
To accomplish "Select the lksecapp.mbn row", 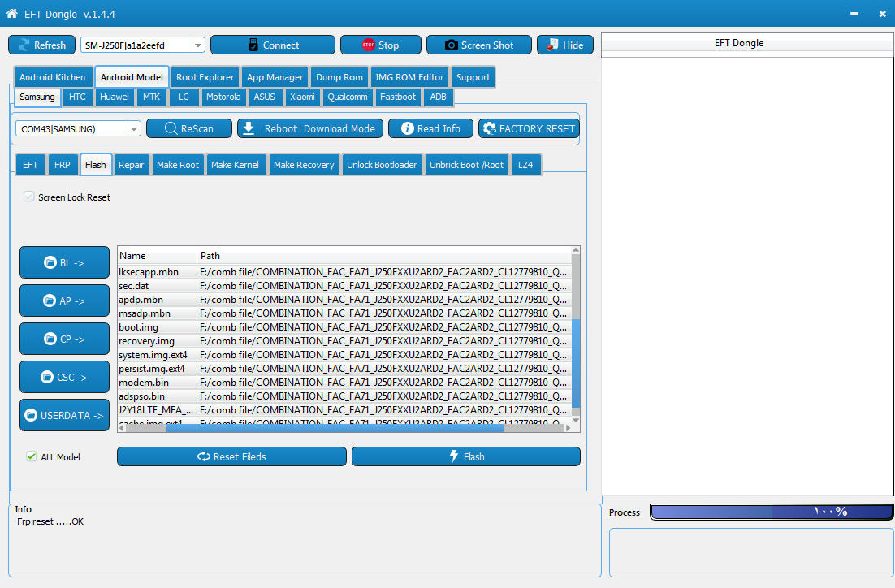I will click(x=344, y=272).
